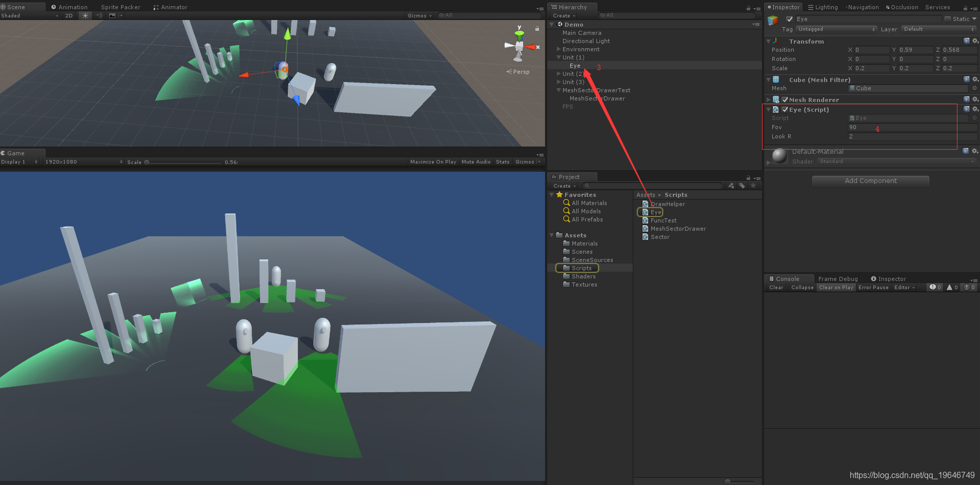Clear the console log
The image size is (980, 485).
(776, 287)
